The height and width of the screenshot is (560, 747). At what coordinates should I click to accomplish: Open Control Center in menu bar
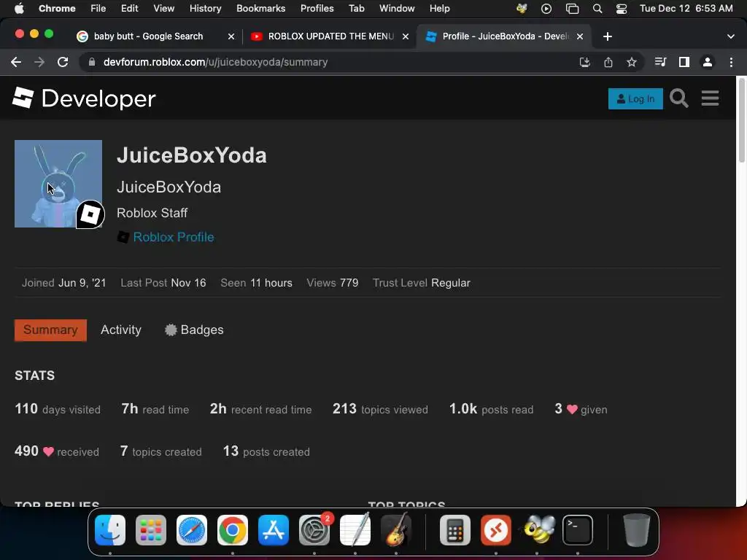click(x=622, y=9)
